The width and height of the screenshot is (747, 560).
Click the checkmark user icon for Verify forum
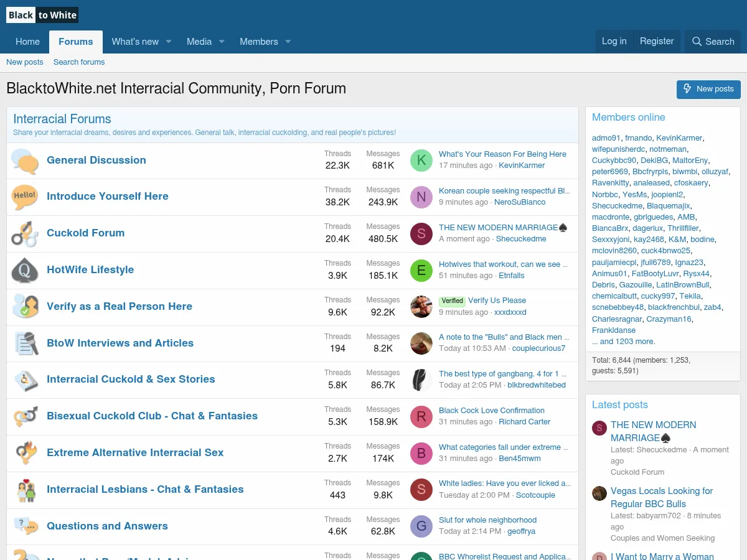pos(25,307)
